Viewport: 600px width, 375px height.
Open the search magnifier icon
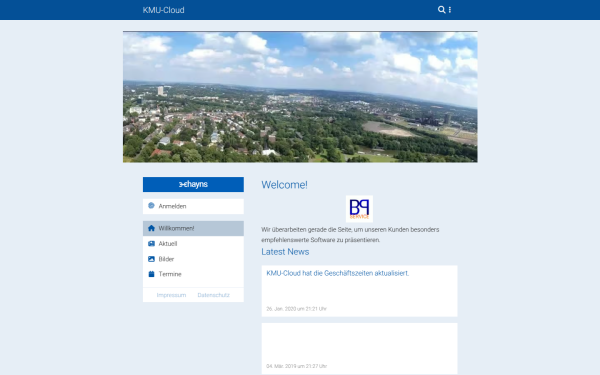click(x=441, y=10)
